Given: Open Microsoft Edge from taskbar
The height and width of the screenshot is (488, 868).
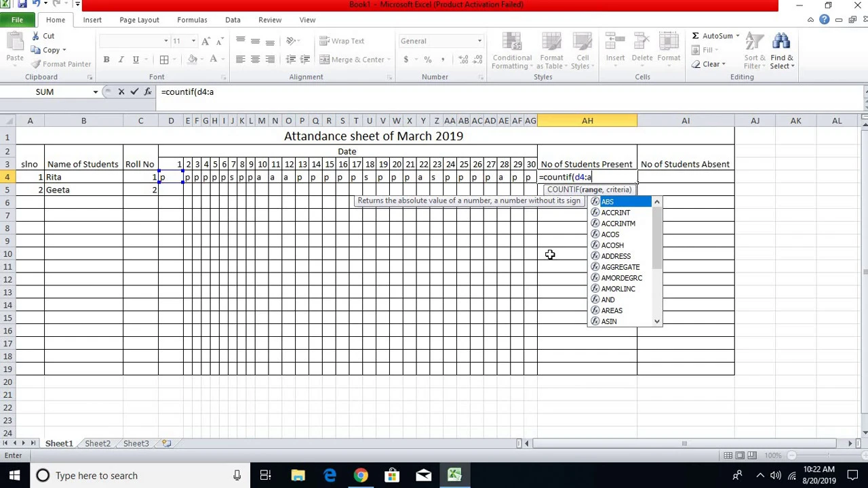Looking at the screenshot, I should (x=330, y=475).
